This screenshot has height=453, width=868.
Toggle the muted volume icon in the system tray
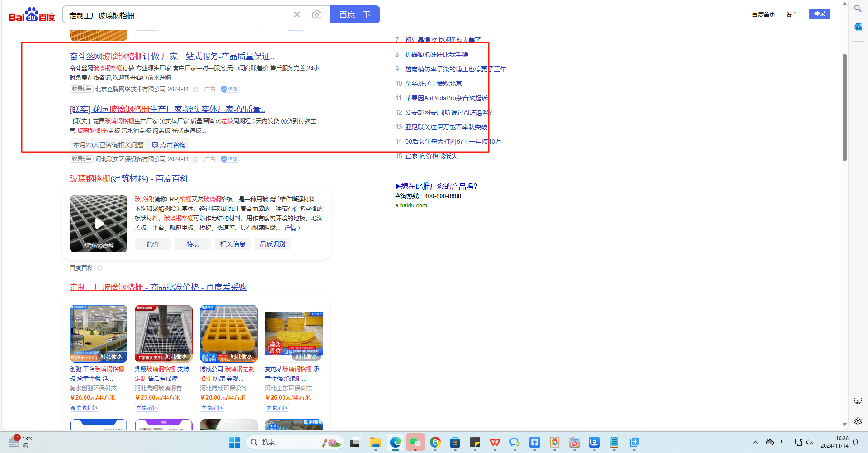(810, 442)
